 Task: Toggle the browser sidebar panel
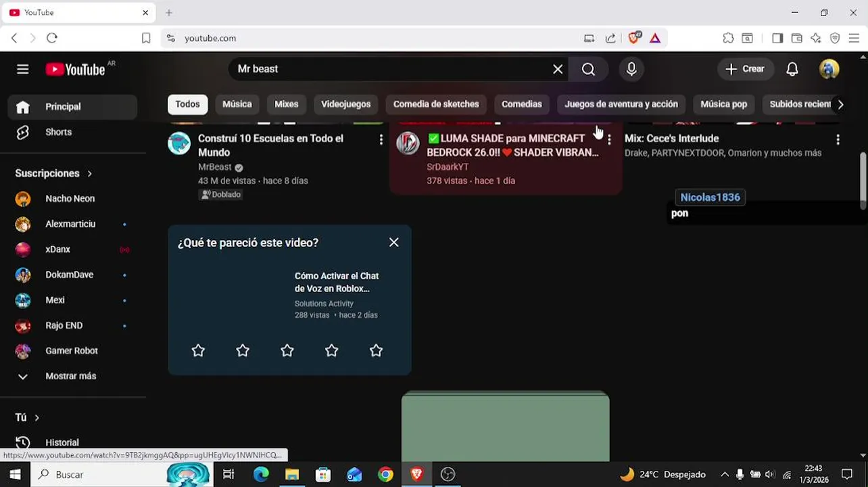pos(777,39)
